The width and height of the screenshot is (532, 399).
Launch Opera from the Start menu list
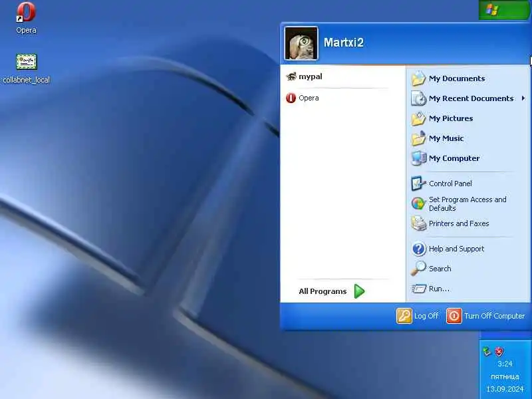click(342, 98)
